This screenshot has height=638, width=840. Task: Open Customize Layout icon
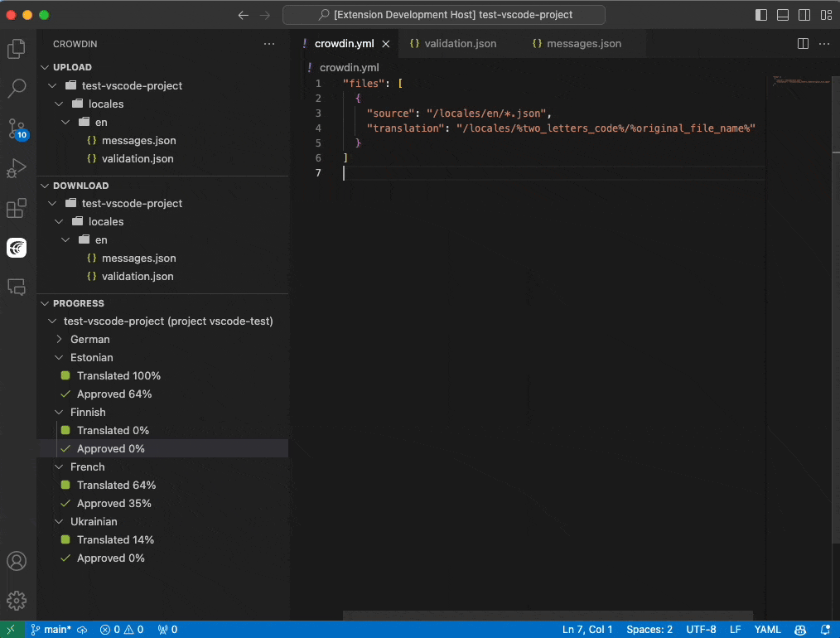pos(826,15)
